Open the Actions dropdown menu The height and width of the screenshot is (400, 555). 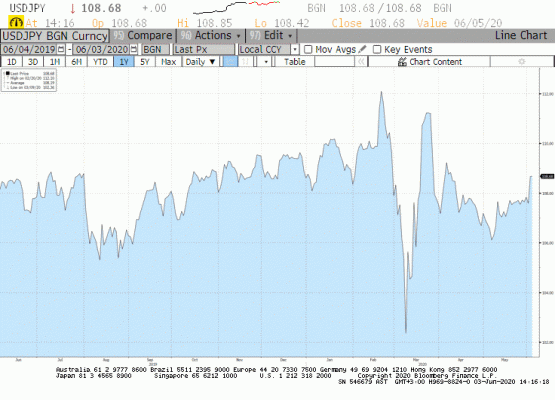click(211, 36)
